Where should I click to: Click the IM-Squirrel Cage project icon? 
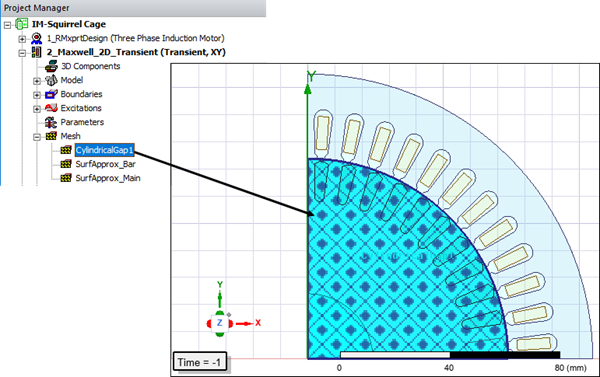click(21, 24)
